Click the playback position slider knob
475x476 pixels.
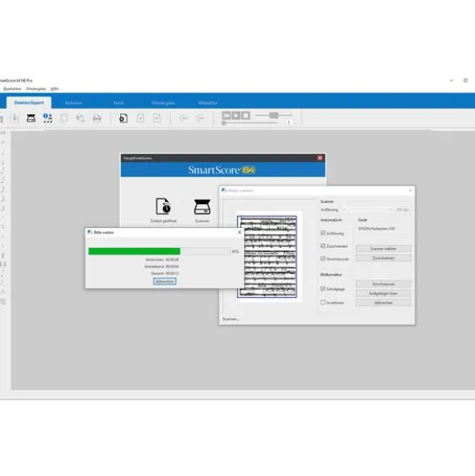(x=224, y=123)
